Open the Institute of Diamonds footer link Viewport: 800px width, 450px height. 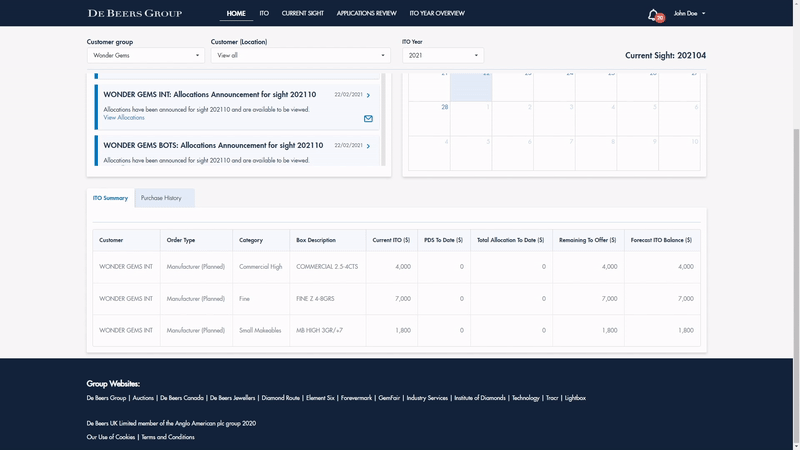pyautogui.click(x=480, y=398)
